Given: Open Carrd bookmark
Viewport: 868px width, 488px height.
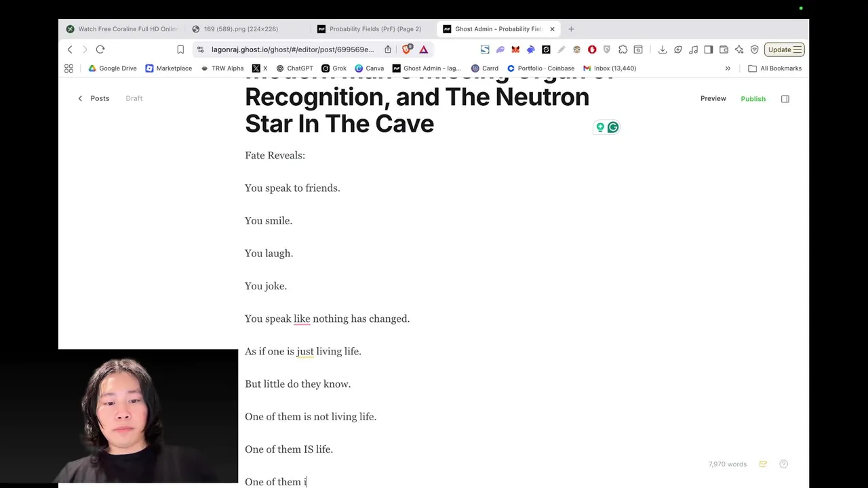Looking at the screenshot, I should coord(485,68).
